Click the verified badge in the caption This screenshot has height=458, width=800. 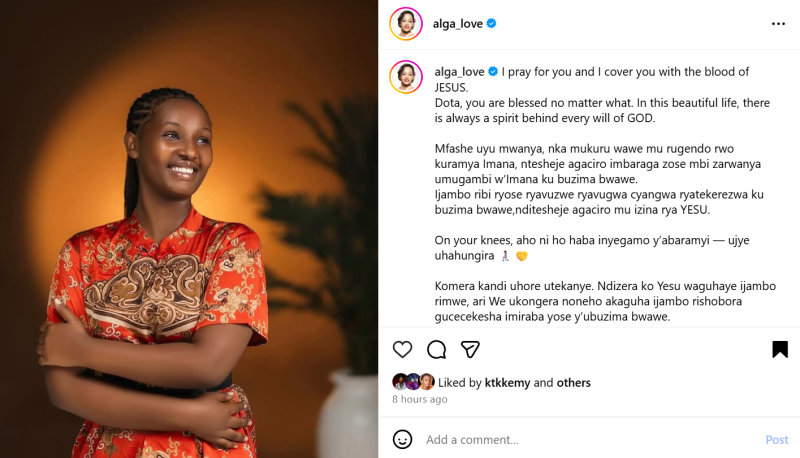click(x=493, y=72)
